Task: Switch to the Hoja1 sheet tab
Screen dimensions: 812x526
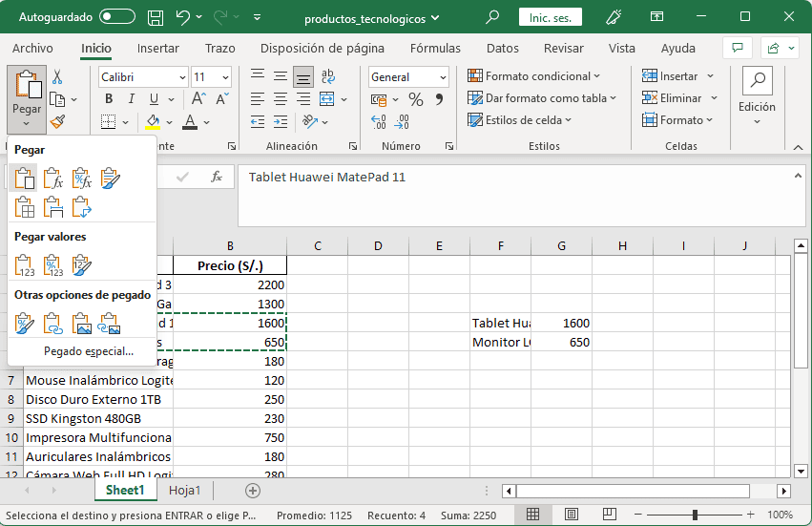Action: (x=184, y=491)
